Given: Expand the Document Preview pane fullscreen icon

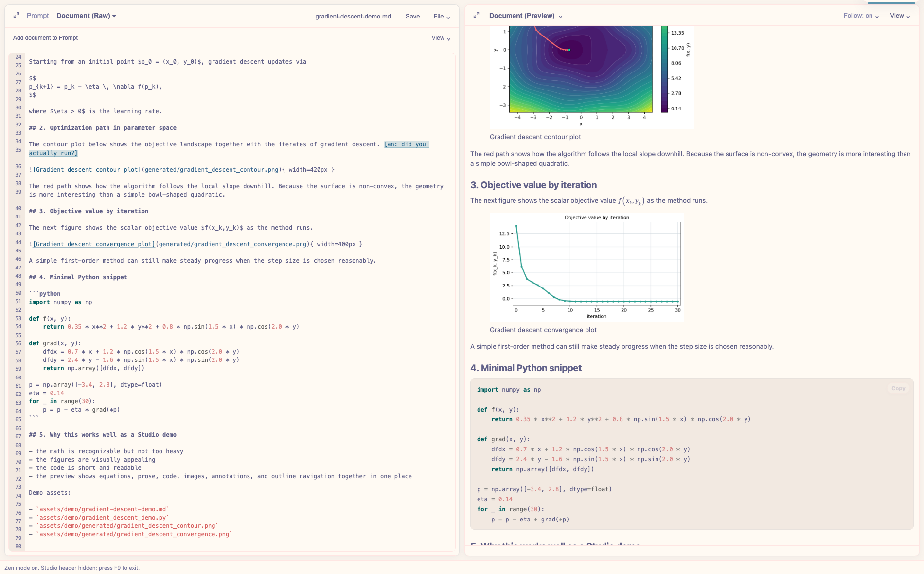Looking at the screenshot, I should 476,16.
